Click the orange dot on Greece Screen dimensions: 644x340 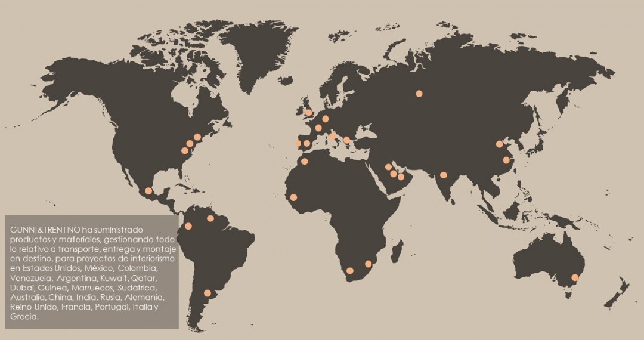click(x=347, y=140)
